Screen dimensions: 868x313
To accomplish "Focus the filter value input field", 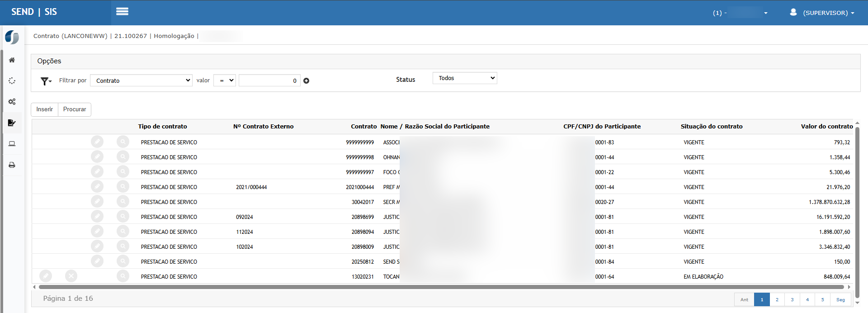I will coord(269,81).
